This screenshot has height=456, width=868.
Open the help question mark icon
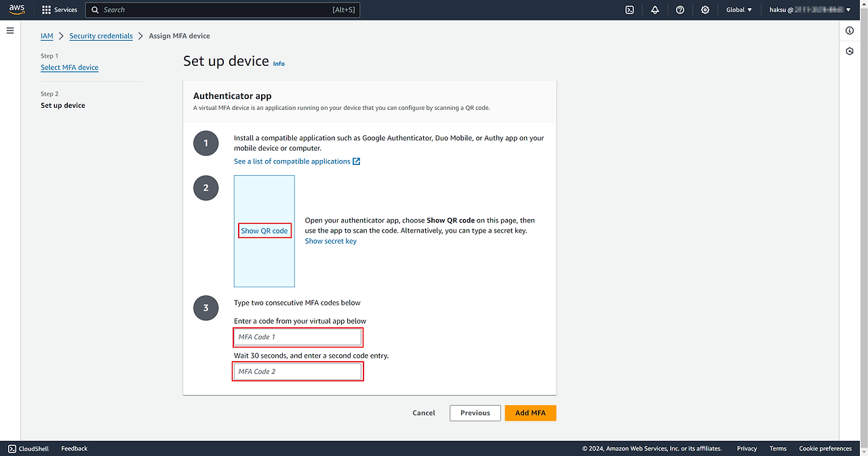coord(680,9)
